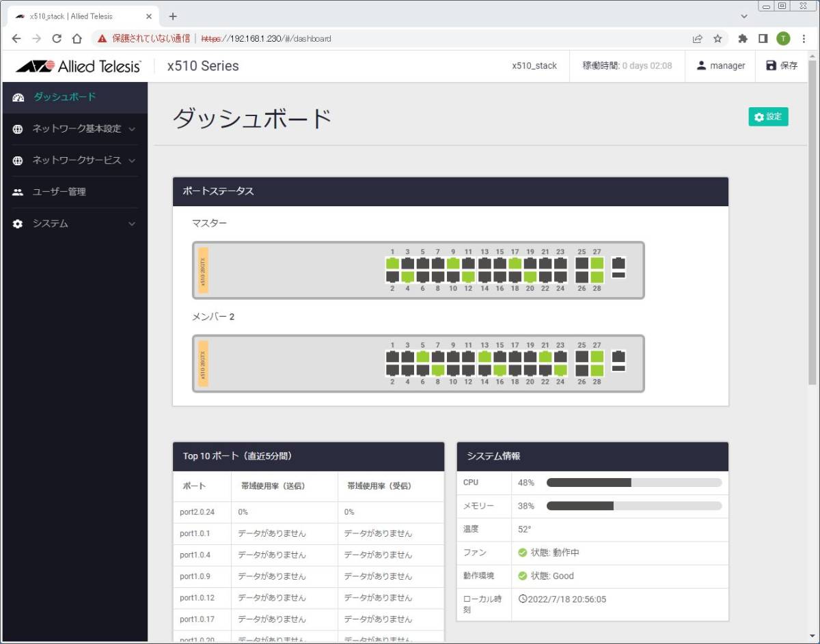Click the Chrome profile avatar T
Image resolution: width=820 pixels, height=644 pixels.
[x=783, y=39]
